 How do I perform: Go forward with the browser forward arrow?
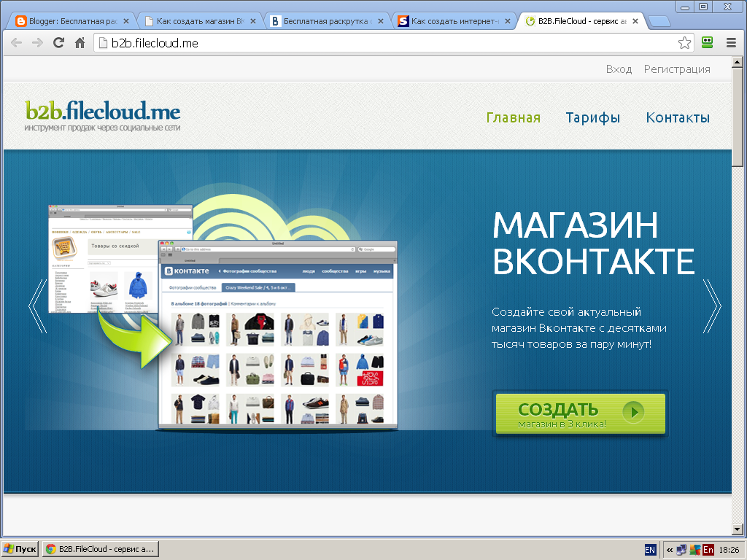pyautogui.click(x=37, y=43)
